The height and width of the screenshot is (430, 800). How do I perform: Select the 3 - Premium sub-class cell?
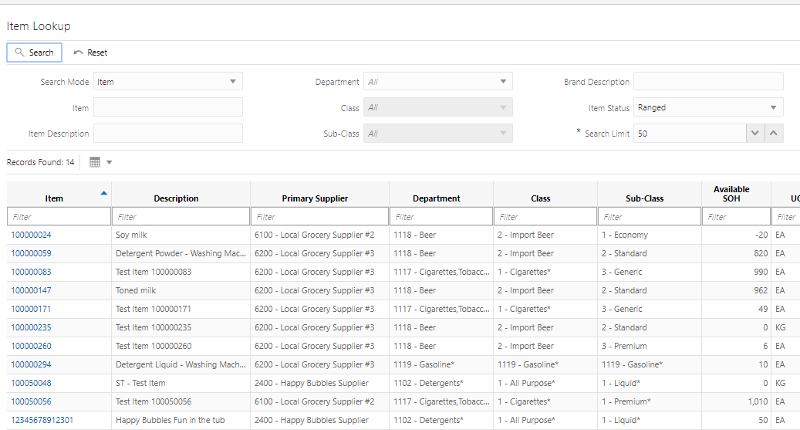pos(649,346)
